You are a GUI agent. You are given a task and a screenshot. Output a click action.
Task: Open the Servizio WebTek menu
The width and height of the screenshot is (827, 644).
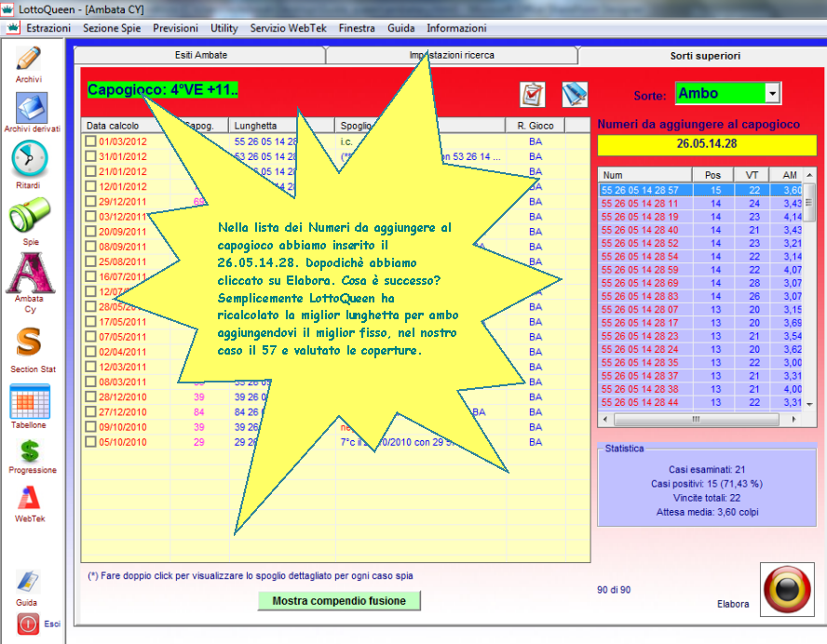289,29
